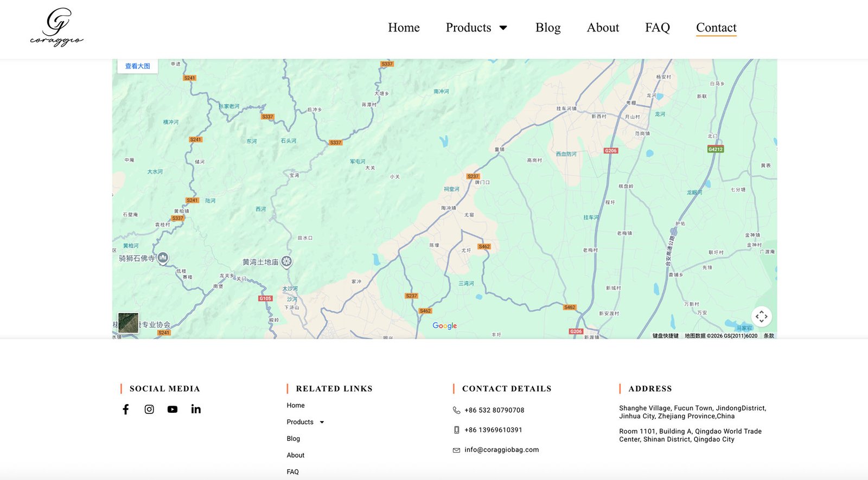This screenshot has height=480, width=868.
Task: Click mobile number +86 13969610391
Action: 493,430
